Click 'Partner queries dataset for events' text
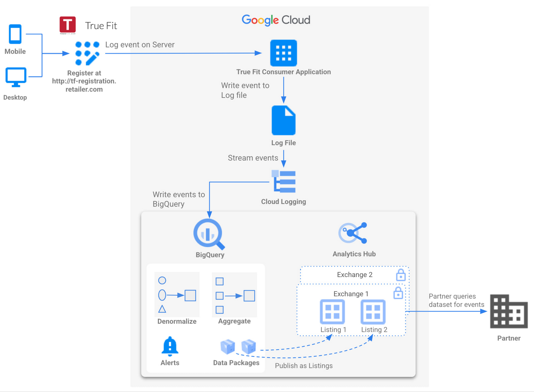 pyautogui.click(x=456, y=300)
